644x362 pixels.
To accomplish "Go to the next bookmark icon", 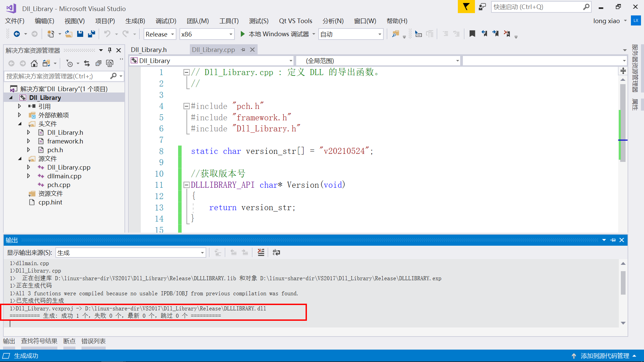I will tap(495, 34).
